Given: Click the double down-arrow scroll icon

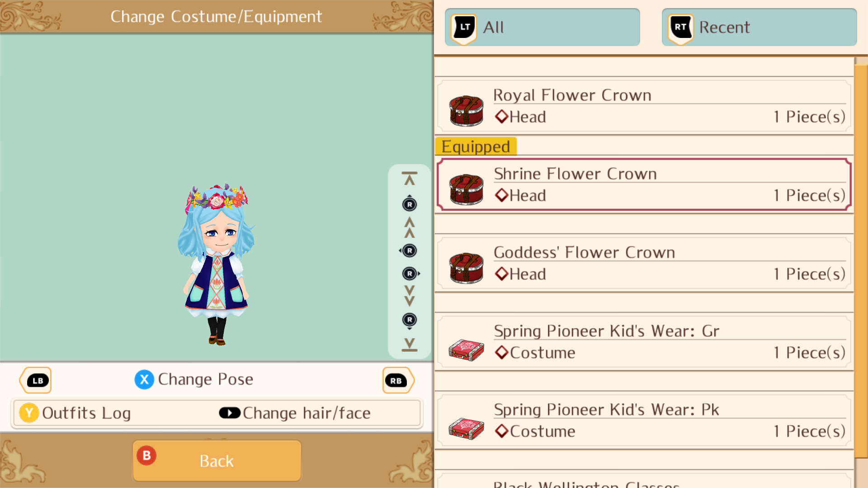Looking at the screenshot, I should coord(410,296).
